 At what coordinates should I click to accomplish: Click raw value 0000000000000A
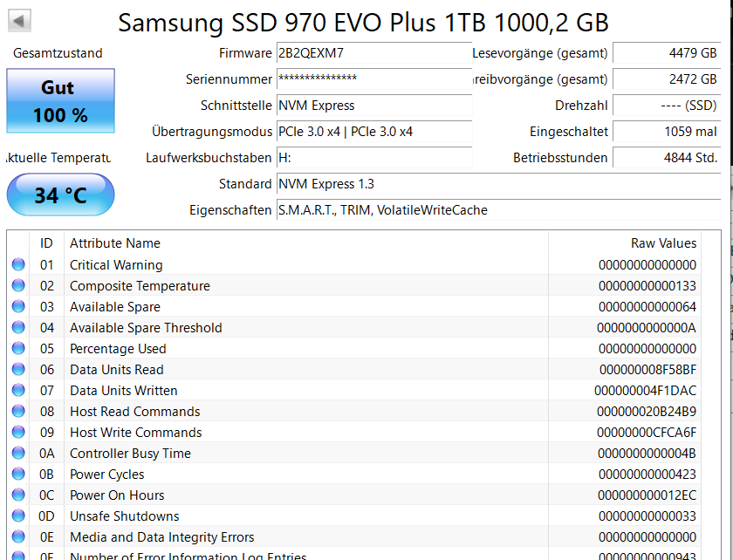point(647,328)
